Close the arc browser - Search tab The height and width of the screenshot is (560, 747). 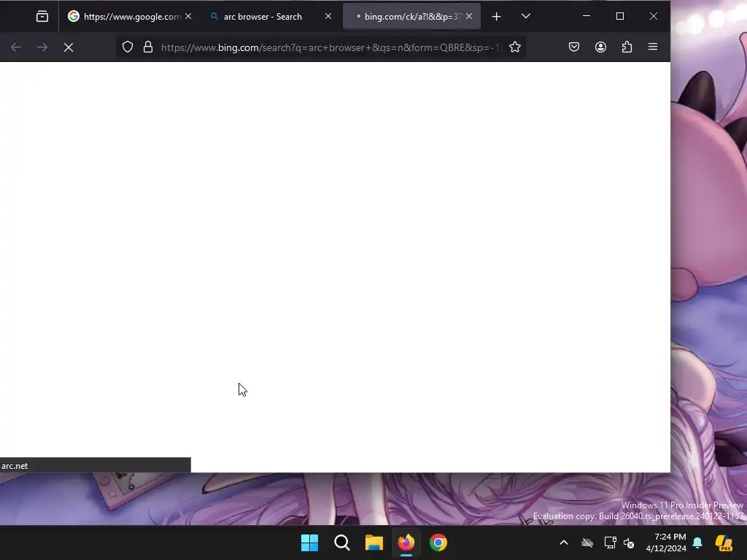(x=328, y=17)
